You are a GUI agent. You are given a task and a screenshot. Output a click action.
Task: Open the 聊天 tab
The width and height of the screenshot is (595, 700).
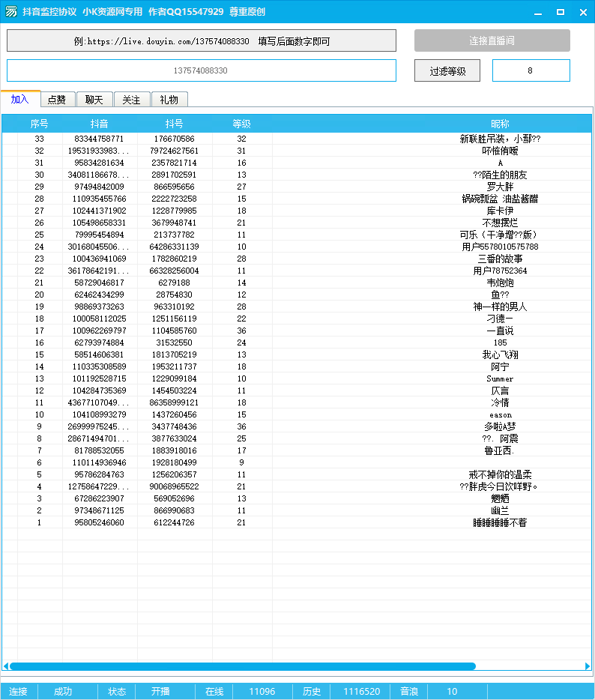coord(94,100)
